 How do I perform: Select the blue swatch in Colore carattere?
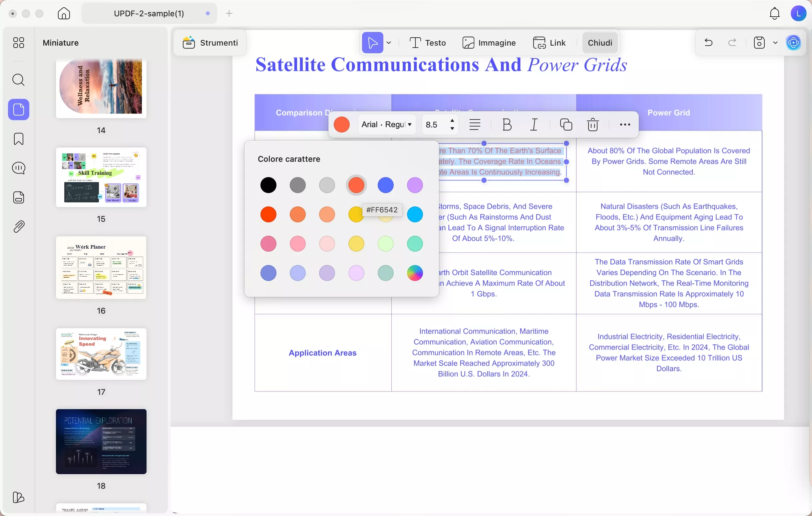pyautogui.click(x=385, y=185)
